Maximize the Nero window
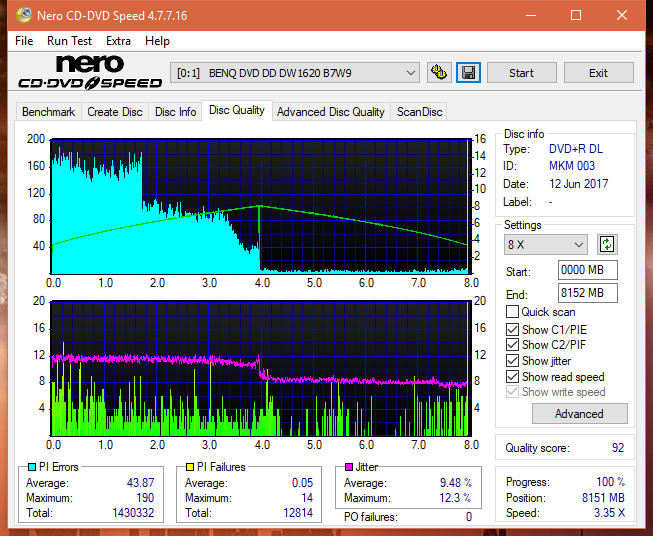The image size is (653, 536). [x=576, y=15]
